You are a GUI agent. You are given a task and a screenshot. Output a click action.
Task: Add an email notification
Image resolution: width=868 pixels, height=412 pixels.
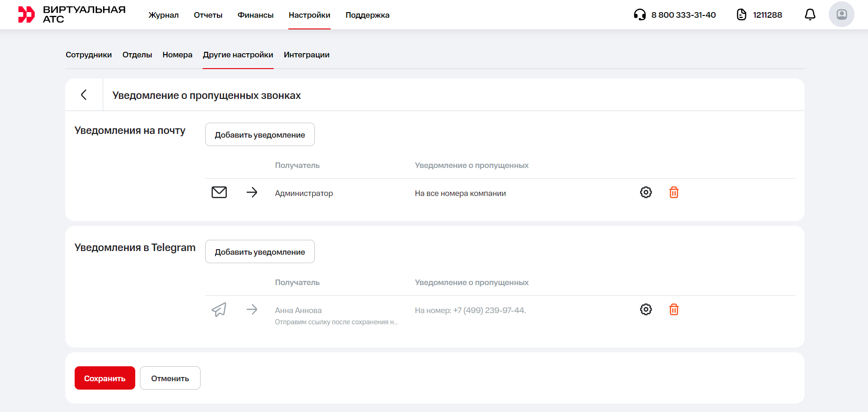click(260, 134)
